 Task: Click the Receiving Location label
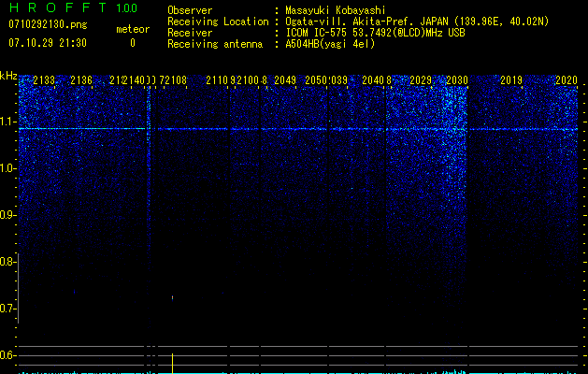[x=218, y=22]
